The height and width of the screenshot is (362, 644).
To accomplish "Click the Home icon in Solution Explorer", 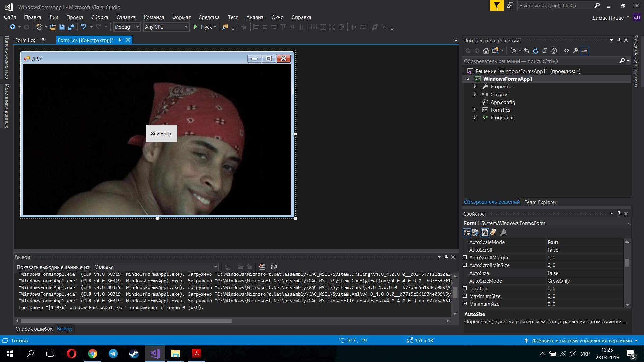I will [486, 51].
